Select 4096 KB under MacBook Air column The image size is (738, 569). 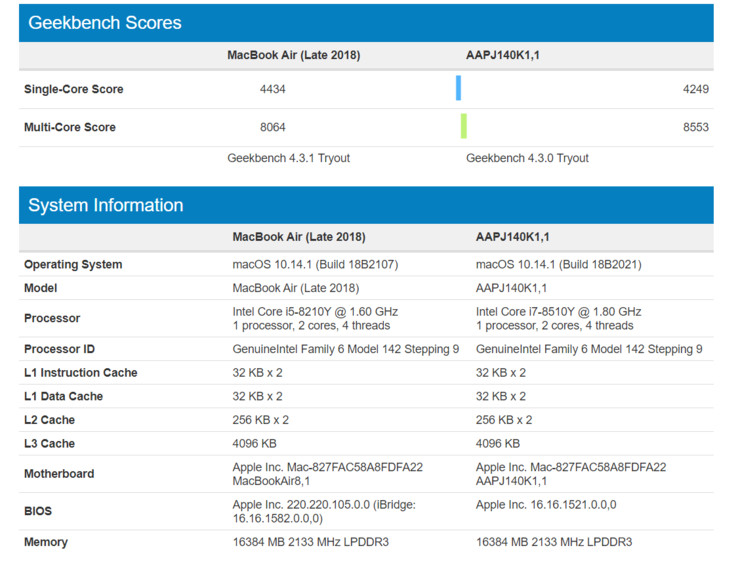(x=254, y=443)
